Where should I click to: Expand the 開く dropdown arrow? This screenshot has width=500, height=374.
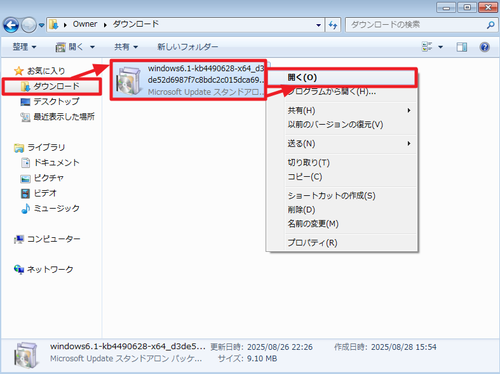[92, 47]
